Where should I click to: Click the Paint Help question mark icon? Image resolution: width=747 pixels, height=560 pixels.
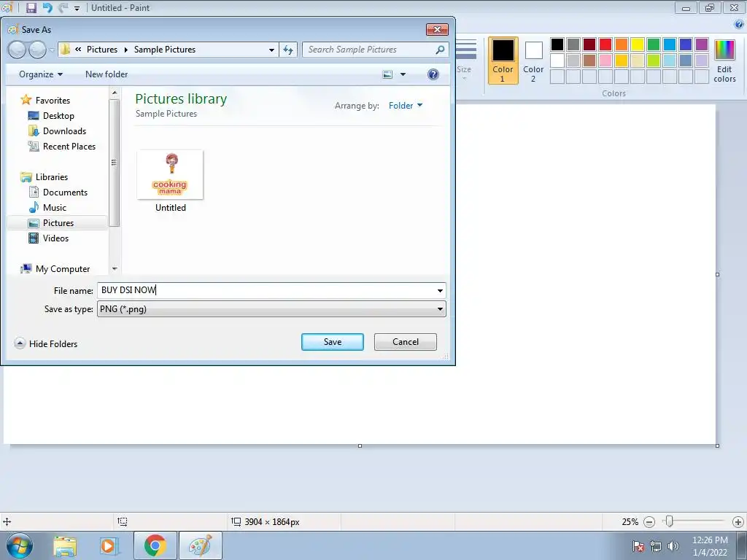[739, 25]
